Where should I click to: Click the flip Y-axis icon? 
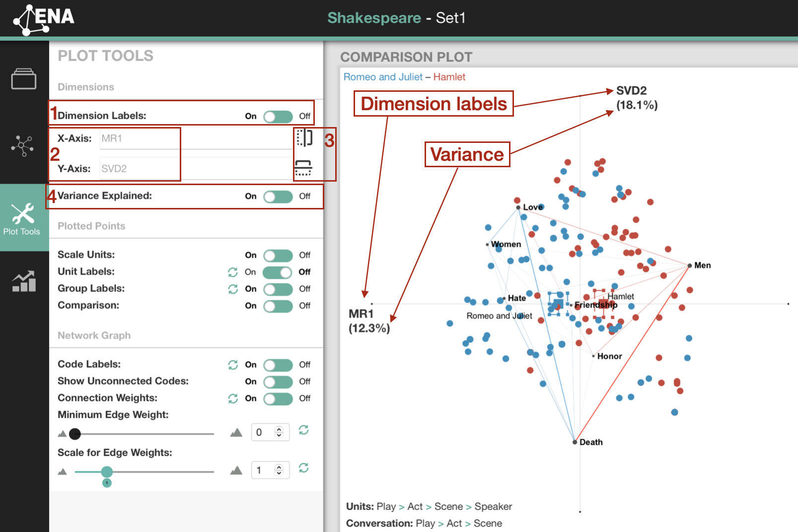click(303, 168)
